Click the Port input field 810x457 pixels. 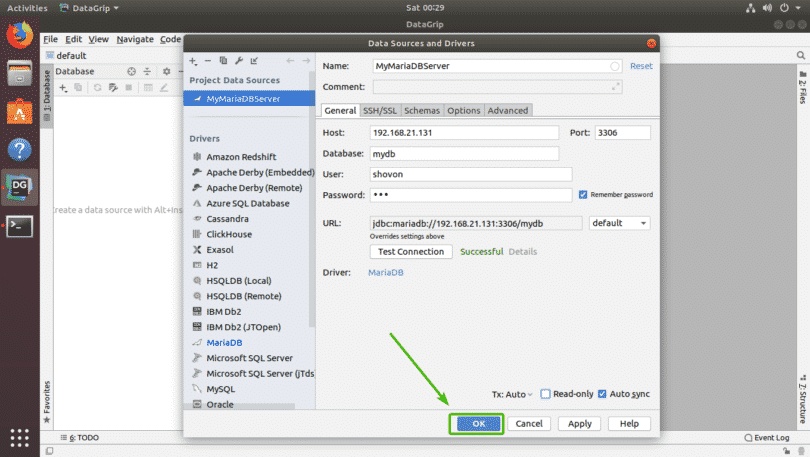tap(622, 133)
